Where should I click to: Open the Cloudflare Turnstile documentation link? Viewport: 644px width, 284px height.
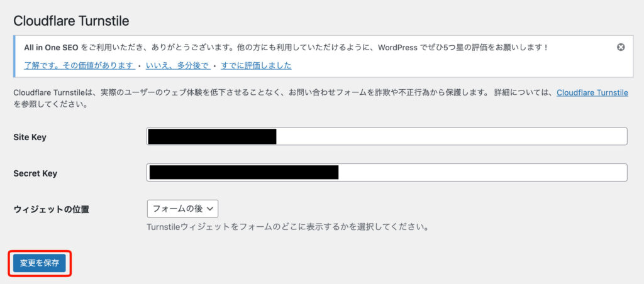(592, 93)
